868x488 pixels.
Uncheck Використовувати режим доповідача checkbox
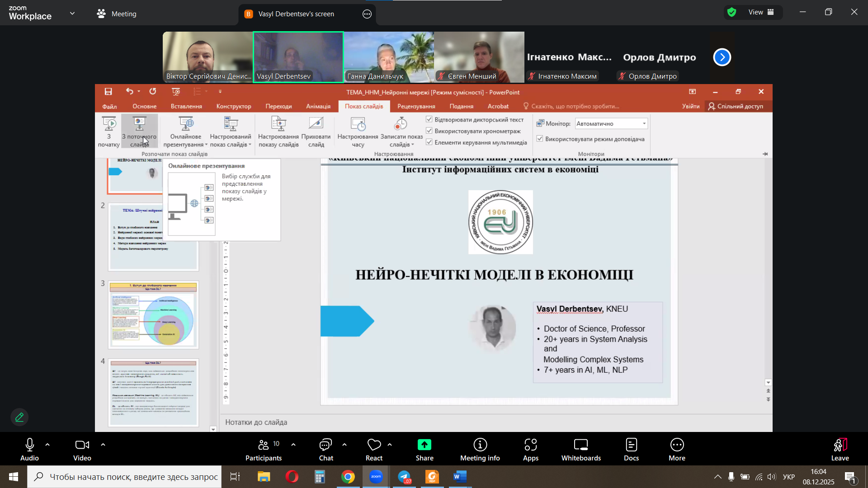[x=540, y=139]
